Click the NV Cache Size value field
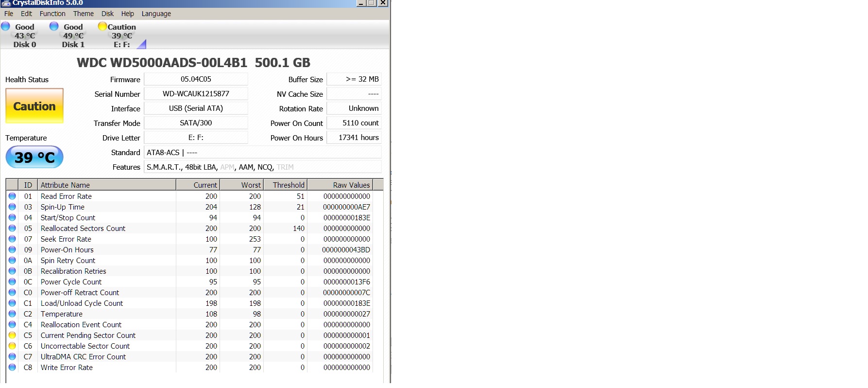 click(354, 94)
